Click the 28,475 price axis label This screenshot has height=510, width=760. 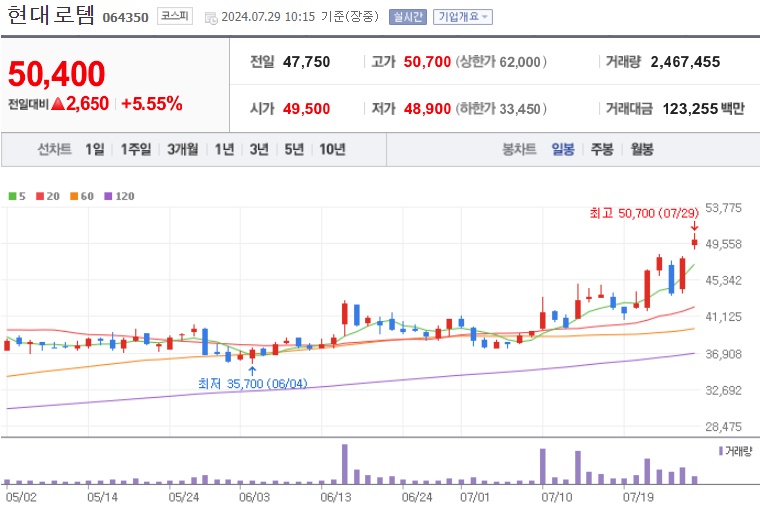(723, 427)
